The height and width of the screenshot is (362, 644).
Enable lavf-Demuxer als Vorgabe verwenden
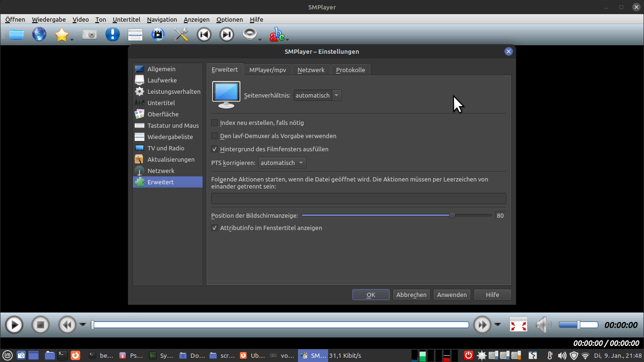[x=215, y=136]
